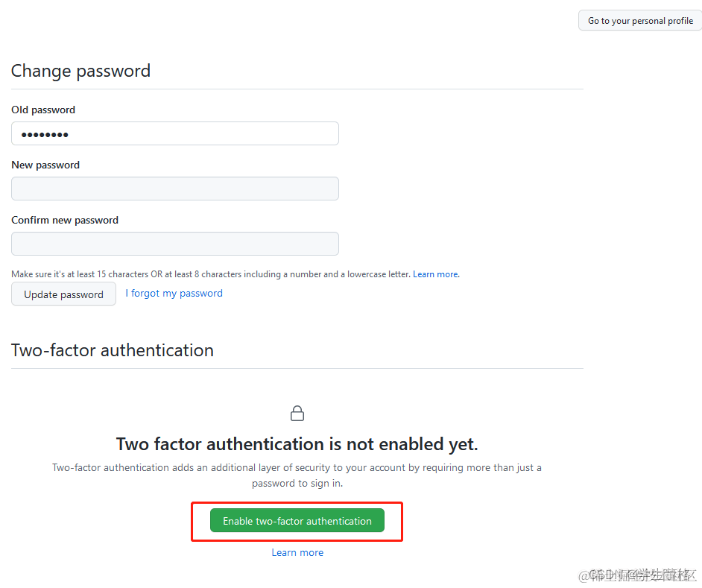Click the Old password field

point(175,133)
